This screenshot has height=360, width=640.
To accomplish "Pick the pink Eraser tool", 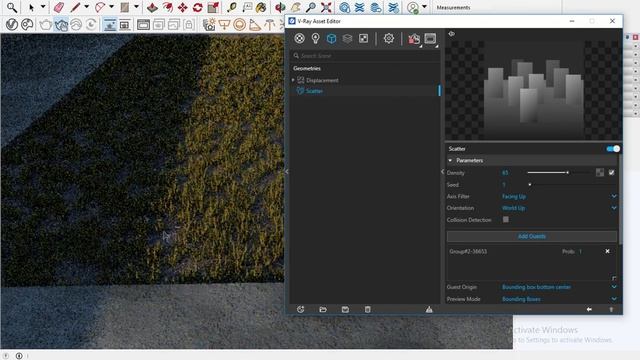I will pyautogui.click(x=59, y=7).
